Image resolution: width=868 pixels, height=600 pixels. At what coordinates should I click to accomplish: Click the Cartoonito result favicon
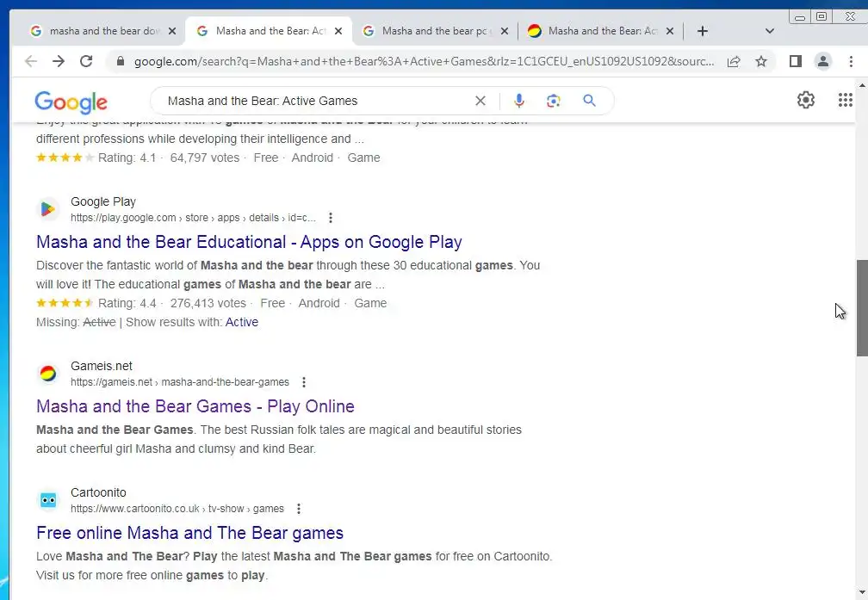(48, 500)
